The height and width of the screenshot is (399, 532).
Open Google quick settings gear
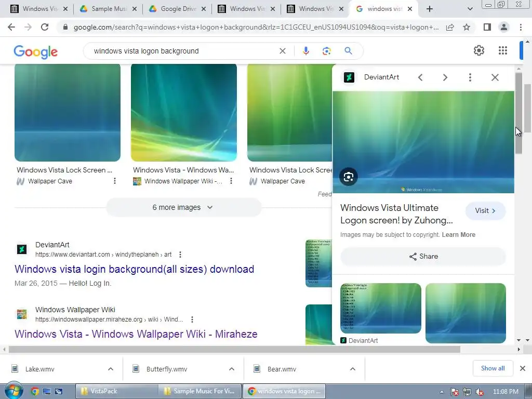point(478,50)
